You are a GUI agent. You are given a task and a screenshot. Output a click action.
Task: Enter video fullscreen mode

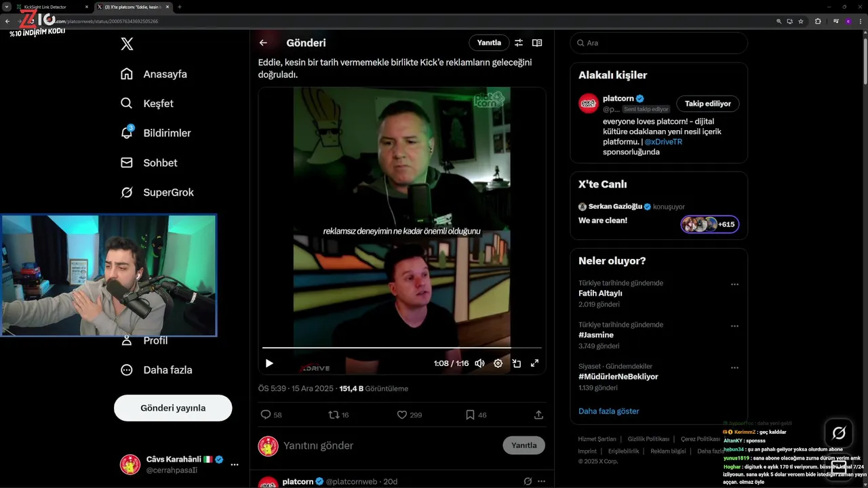(534, 363)
